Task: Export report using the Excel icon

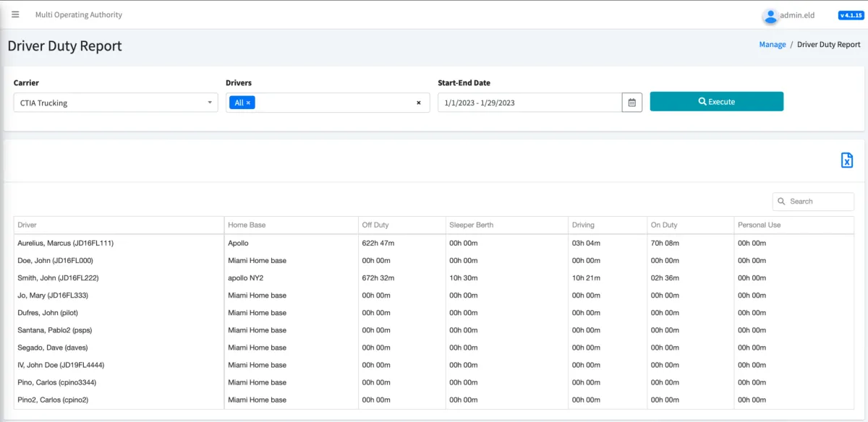Action: click(x=847, y=160)
